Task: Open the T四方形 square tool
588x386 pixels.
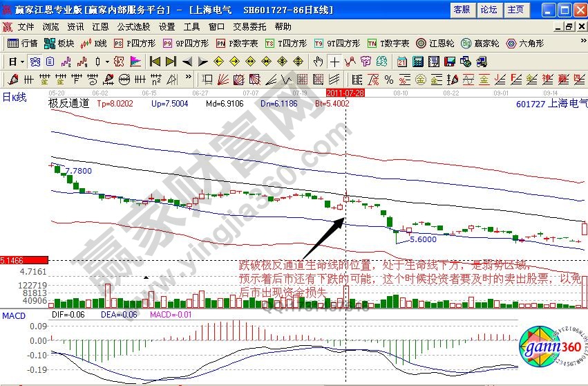Action: (x=286, y=44)
